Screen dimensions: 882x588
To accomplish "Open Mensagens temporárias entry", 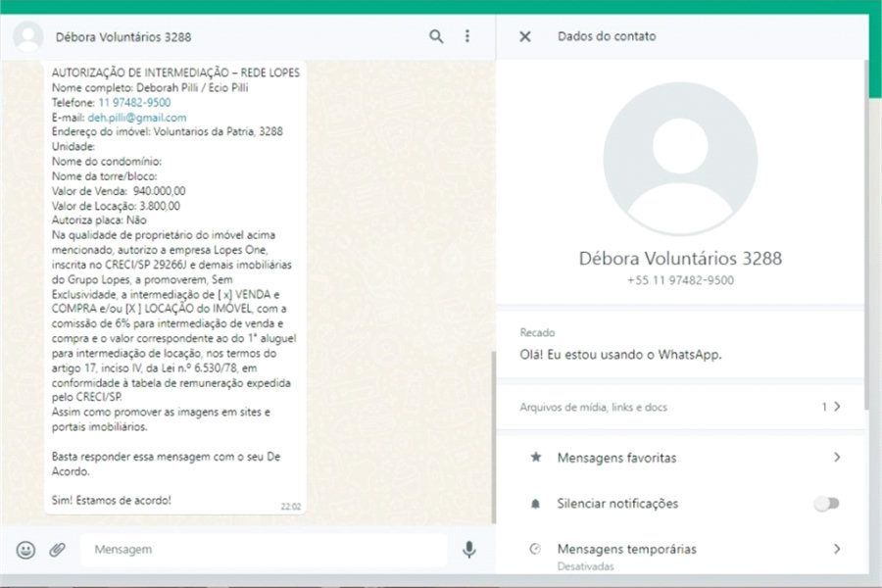I will (680, 553).
